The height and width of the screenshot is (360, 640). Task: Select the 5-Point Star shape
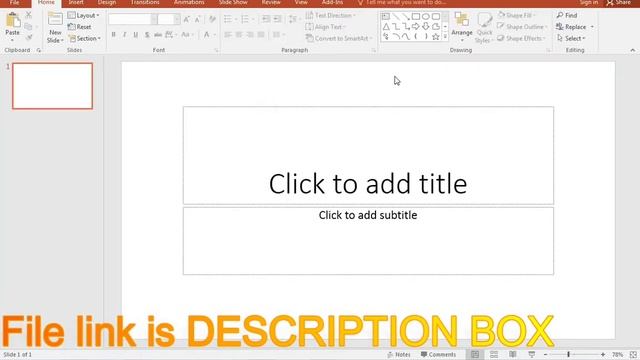pos(436,37)
